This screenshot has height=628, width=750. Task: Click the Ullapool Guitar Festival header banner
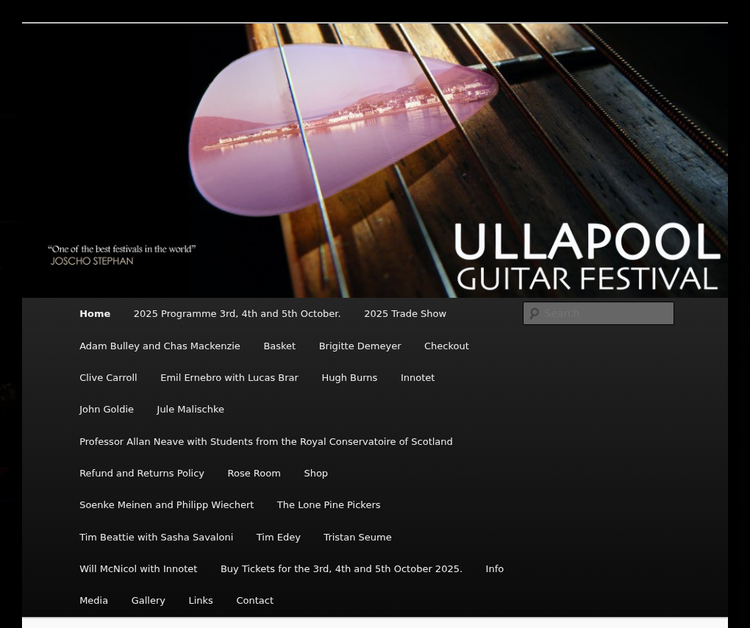(x=375, y=160)
